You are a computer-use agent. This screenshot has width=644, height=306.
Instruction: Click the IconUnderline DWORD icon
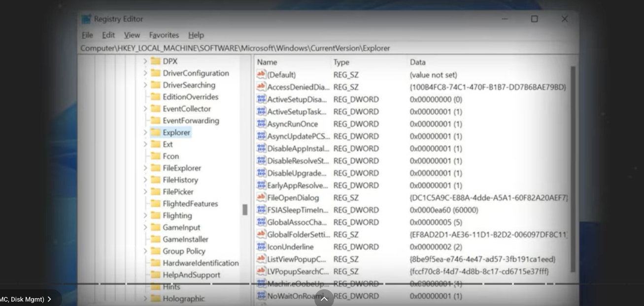click(x=261, y=246)
